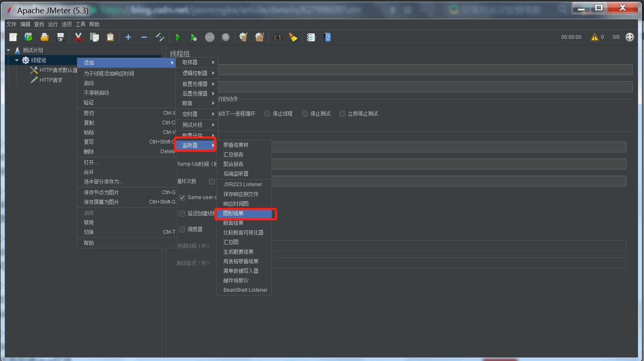644x361 pixels.
Task: Start the test with green play icon
Action: pos(178,38)
